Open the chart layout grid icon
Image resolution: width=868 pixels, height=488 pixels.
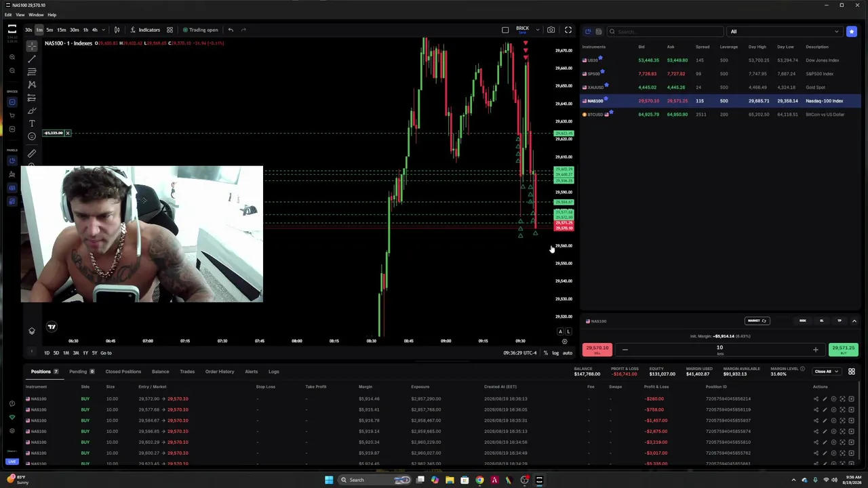pyautogui.click(x=170, y=30)
